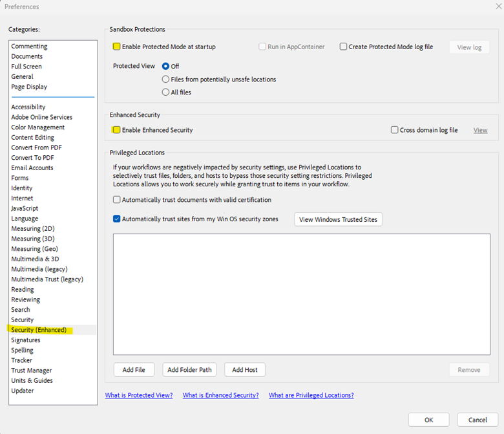The width and height of the screenshot is (504, 434).
Task: Tick the Enable Enhanced Security checkbox
Action: click(x=116, y=130)
